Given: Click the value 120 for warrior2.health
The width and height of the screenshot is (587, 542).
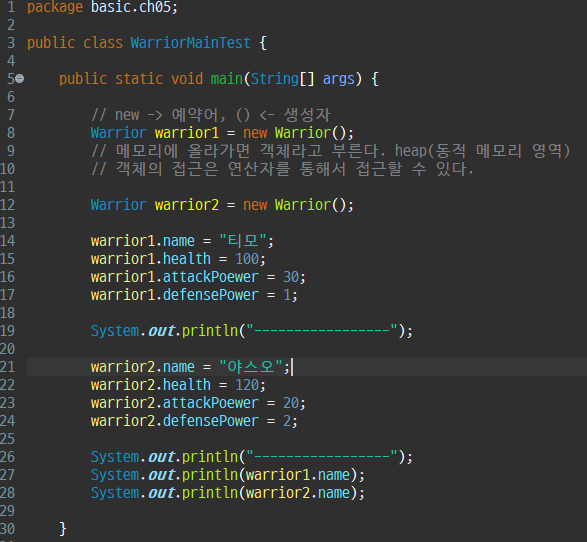Looking at the screenshot, I should (247, 385).
